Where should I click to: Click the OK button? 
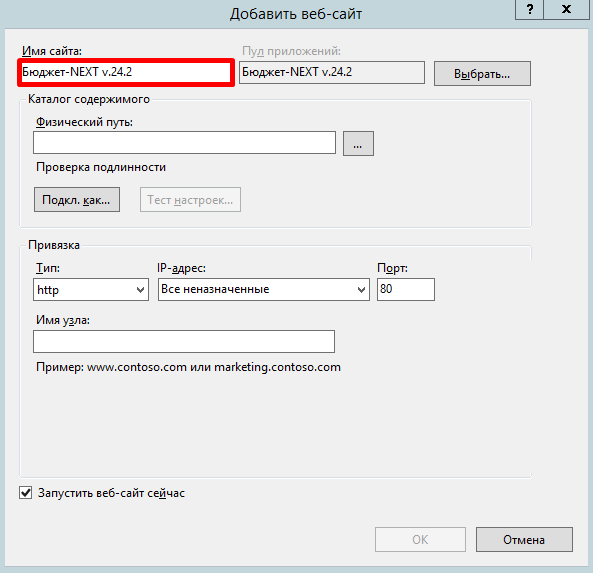[x=420, y=540]
